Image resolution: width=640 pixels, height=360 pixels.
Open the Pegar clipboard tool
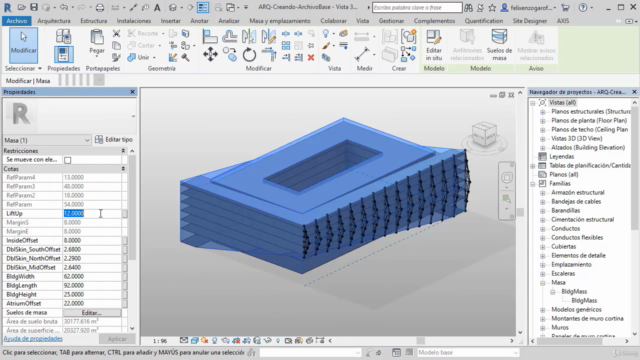(97, 42)
